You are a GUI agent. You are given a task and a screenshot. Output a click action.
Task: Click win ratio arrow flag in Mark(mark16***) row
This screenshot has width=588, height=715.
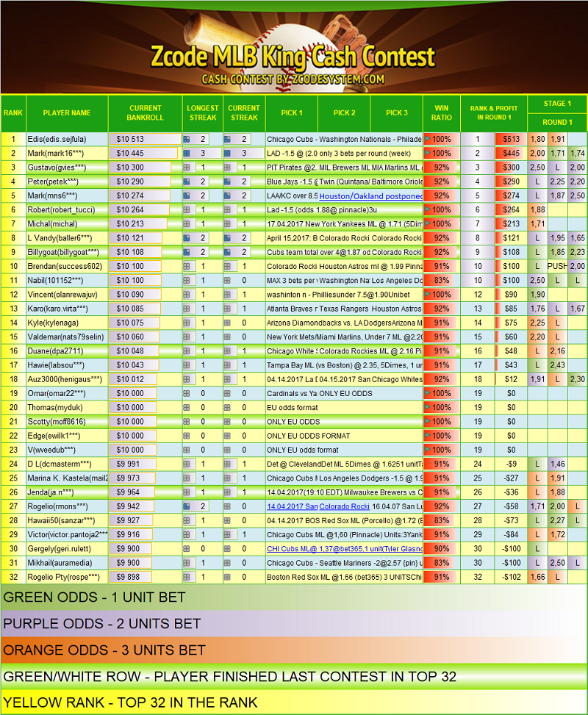click(x=428, y=153)
